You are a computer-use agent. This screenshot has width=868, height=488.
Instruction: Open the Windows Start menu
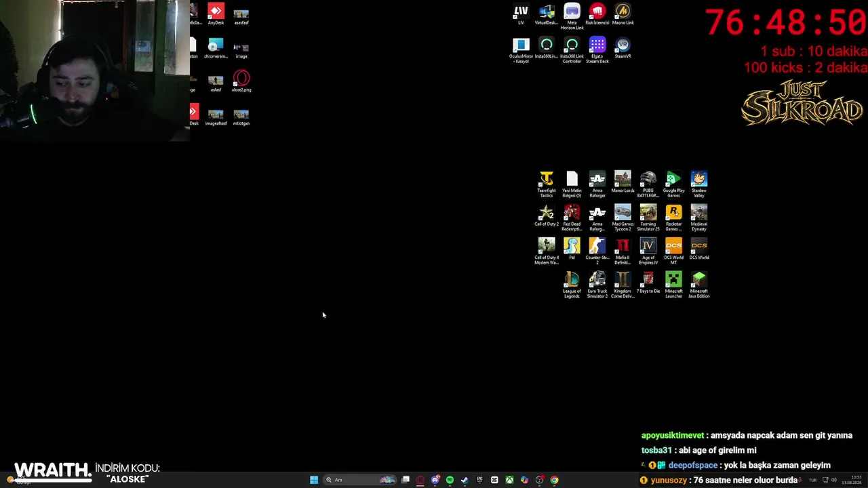point(314,480)
